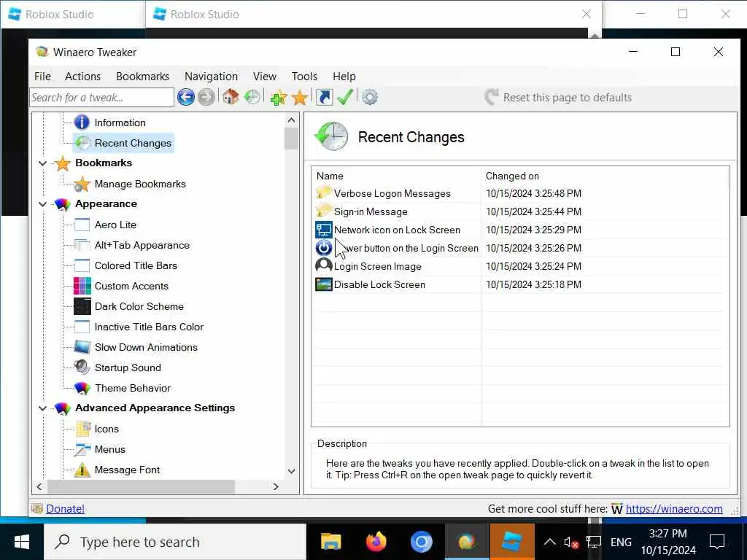This screenshot has height=560, width=747.
Task: Open the Bookmarks menu
Action: tap(142, 76)
